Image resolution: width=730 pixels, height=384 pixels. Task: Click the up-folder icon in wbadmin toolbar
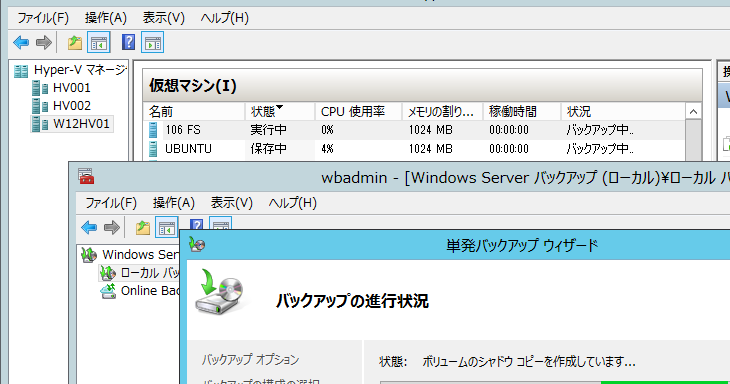142,228
